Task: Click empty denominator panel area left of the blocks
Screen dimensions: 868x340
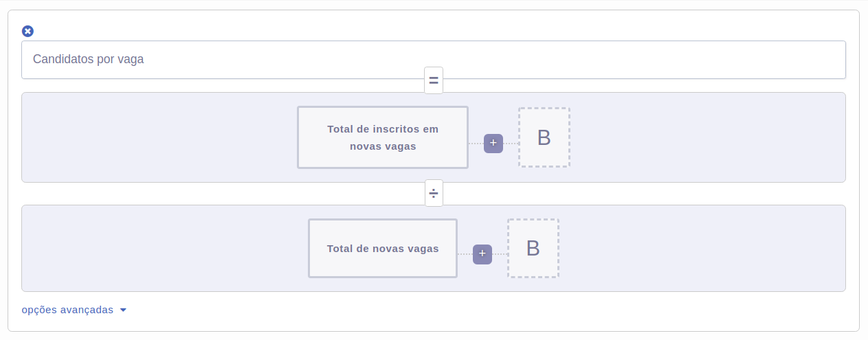Action: (165, 249)
